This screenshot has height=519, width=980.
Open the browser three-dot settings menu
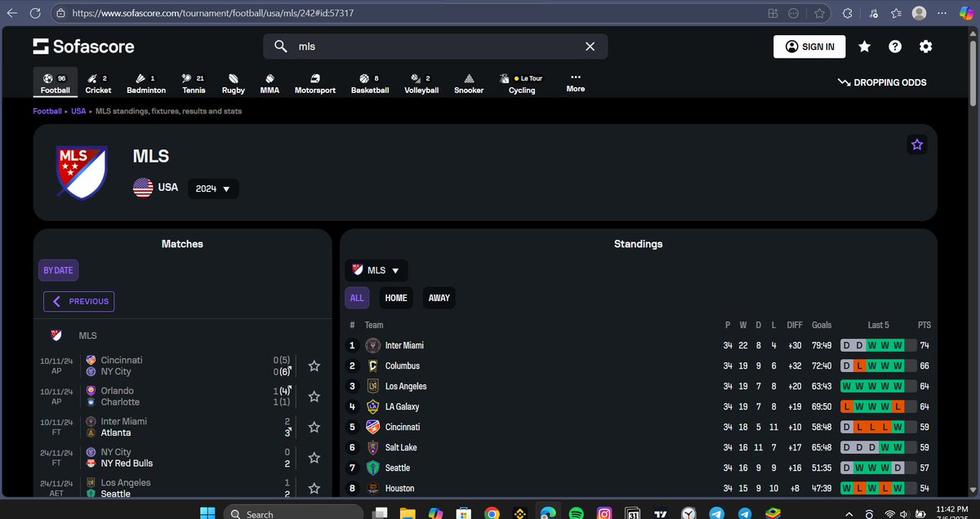(942, 14)
